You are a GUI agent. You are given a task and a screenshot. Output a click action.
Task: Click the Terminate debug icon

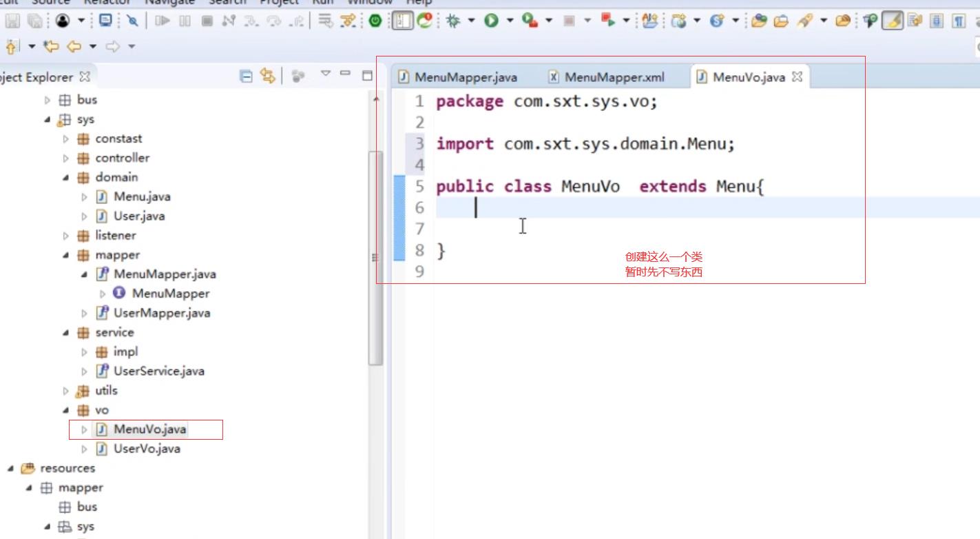coord(207,21)
